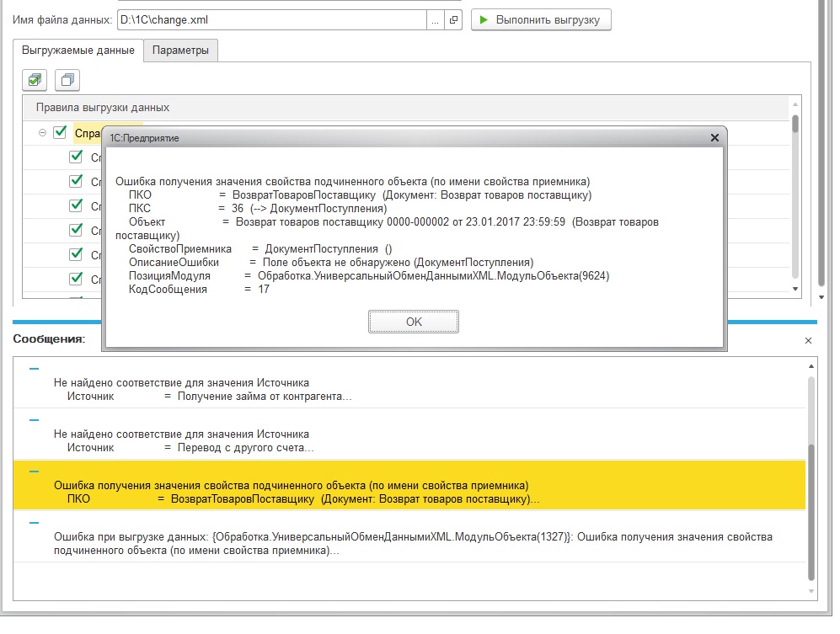
Task: Click OK in the error dialog
Action: click(414, 322)
